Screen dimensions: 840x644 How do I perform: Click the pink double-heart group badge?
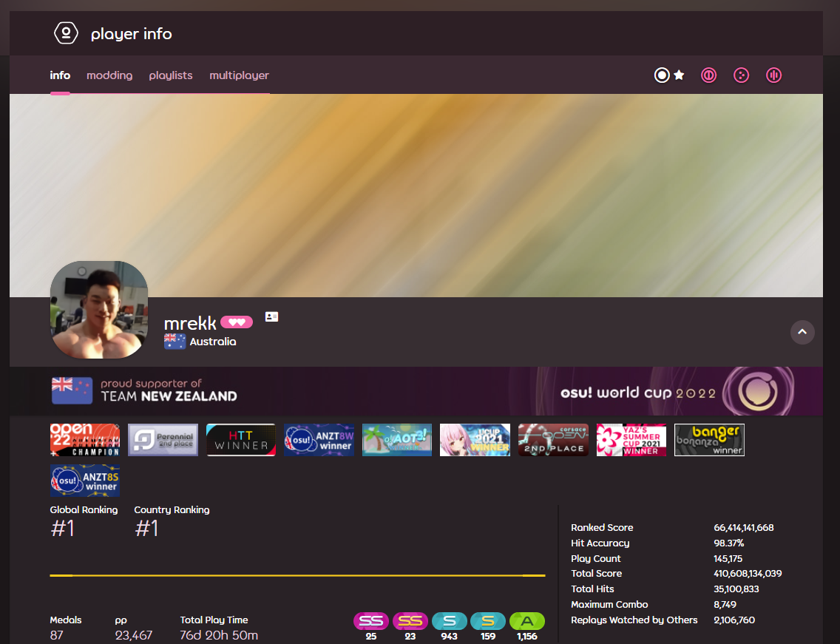point(235,322)
